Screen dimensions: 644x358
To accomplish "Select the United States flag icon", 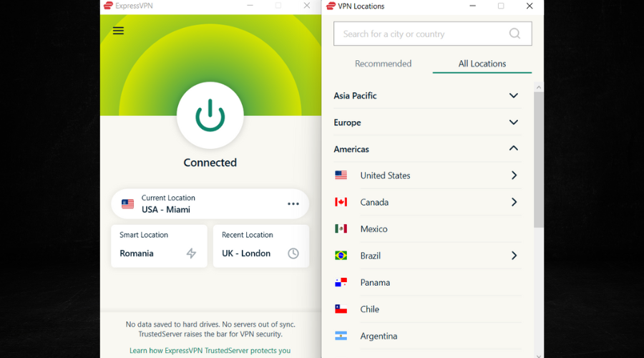I will click(341, 175).
